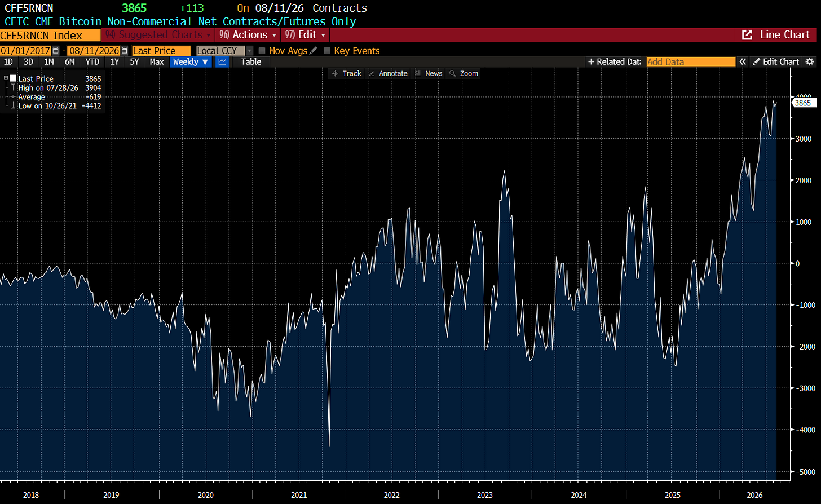Select the 1D time range
The width and height of the screenshot is (821, 504).
click(x=8, y=62)
